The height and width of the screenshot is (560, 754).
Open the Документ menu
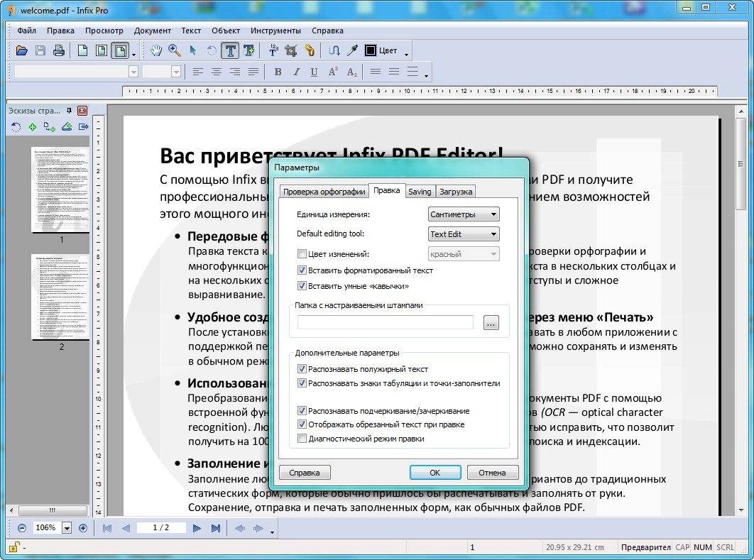(153, 31)
